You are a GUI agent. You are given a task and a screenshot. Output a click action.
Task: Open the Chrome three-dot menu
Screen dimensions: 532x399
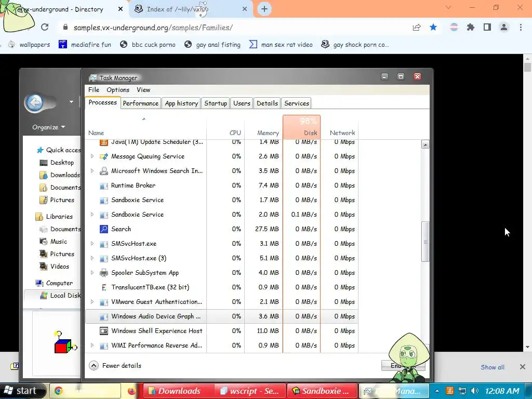coord(521,27)
